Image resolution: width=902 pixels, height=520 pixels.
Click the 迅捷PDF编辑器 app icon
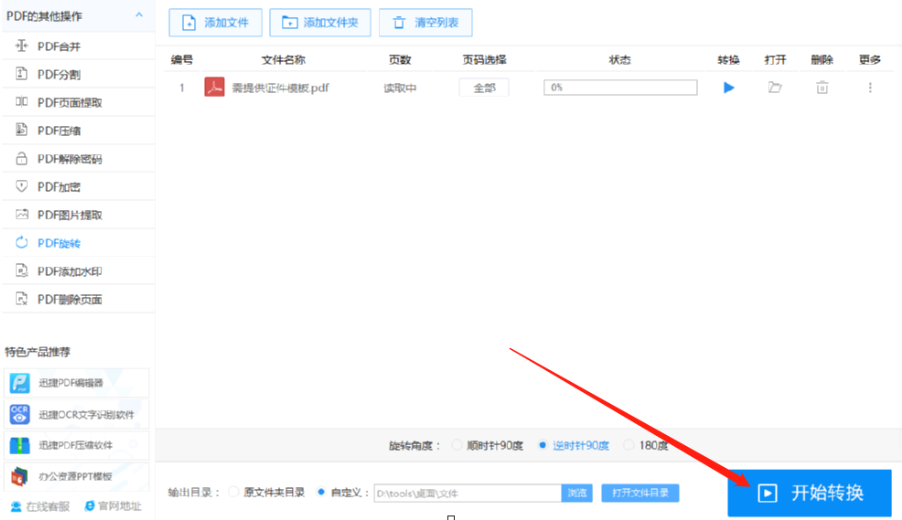coord(20,383)
